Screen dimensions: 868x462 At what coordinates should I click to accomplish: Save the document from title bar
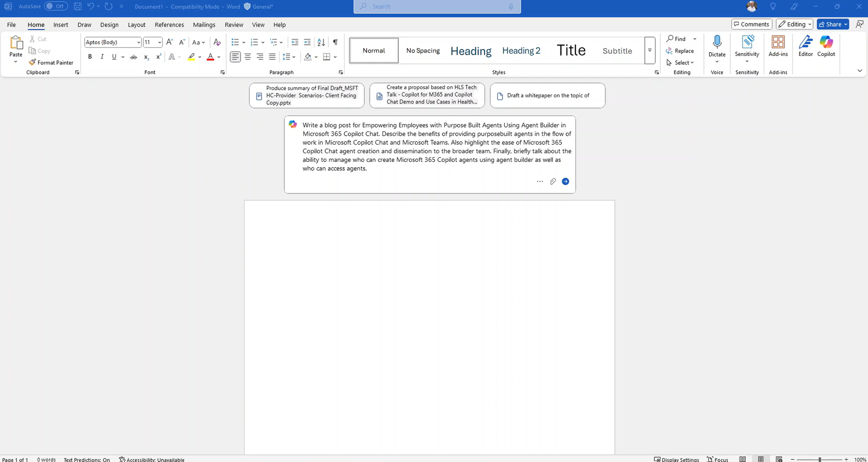pyautogui.click(x=78, y=7)
